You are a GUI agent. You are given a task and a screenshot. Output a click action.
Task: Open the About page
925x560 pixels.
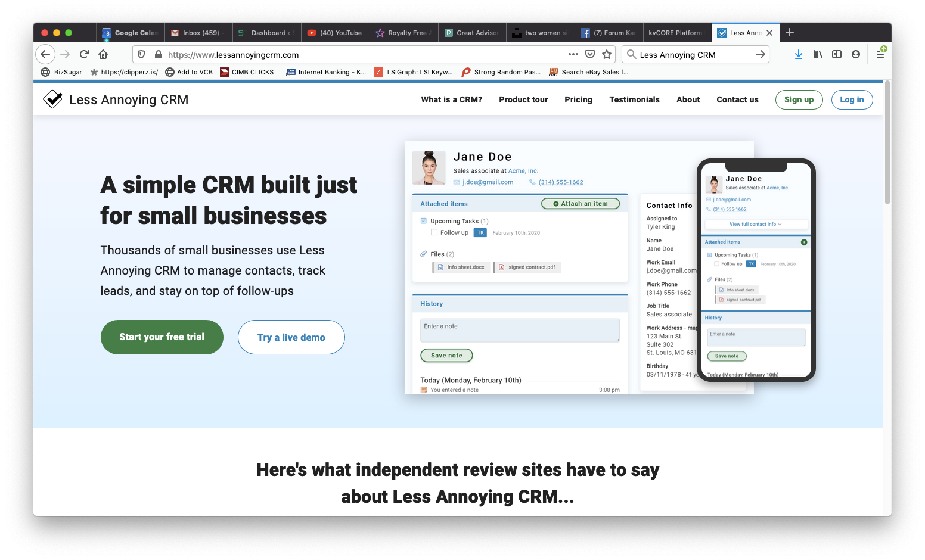point(688,99)
